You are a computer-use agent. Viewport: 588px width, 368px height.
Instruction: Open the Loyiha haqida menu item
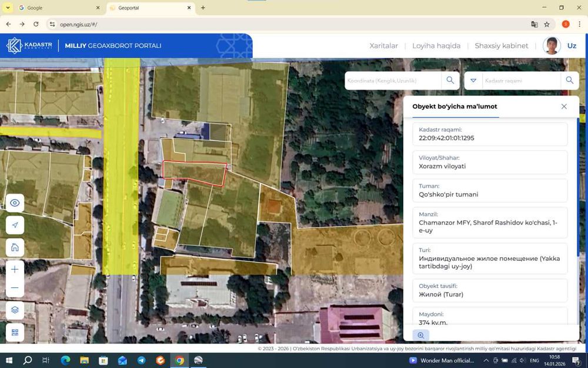[x=436, y=46]
